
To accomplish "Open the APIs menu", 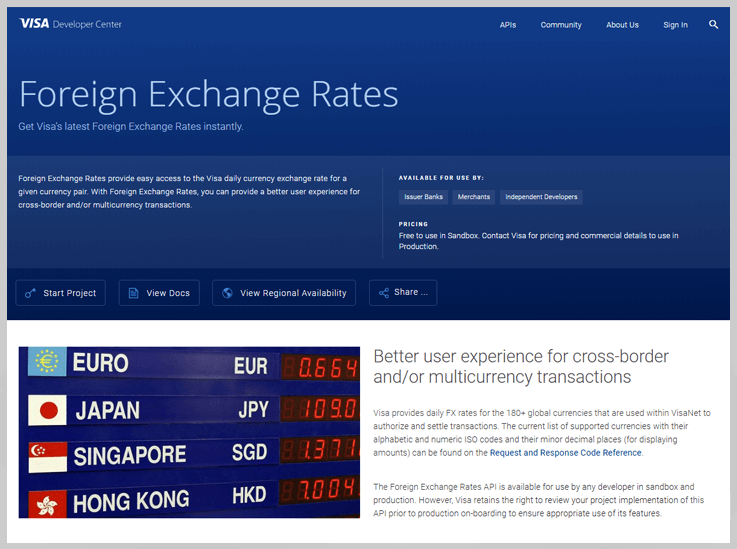I will [508, 25].
